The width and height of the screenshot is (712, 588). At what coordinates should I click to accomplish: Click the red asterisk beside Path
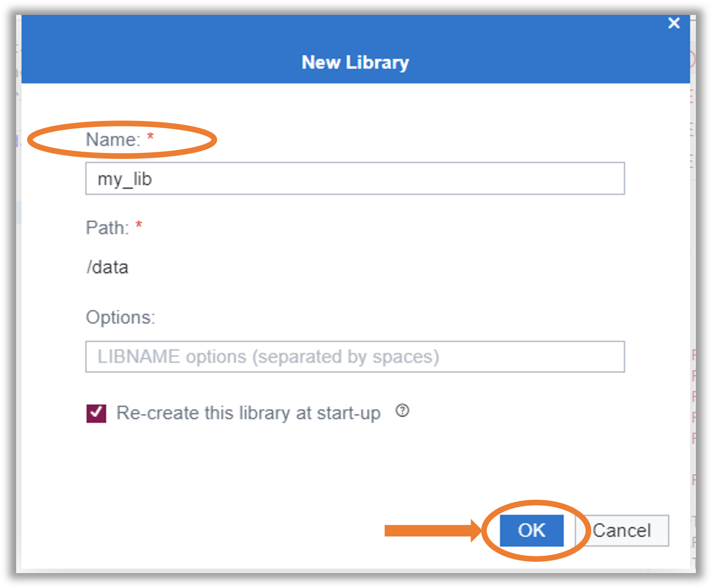139,225
